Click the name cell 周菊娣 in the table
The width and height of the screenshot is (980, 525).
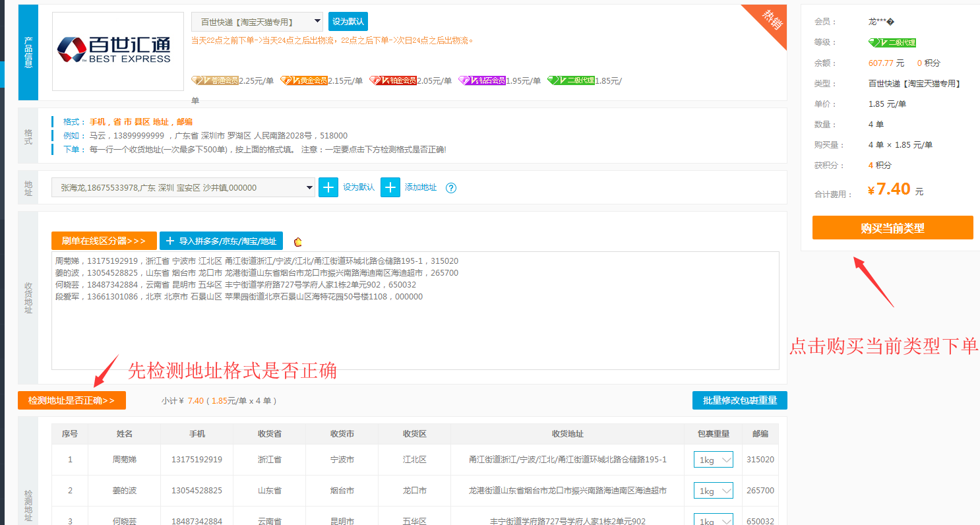(125, 460)
